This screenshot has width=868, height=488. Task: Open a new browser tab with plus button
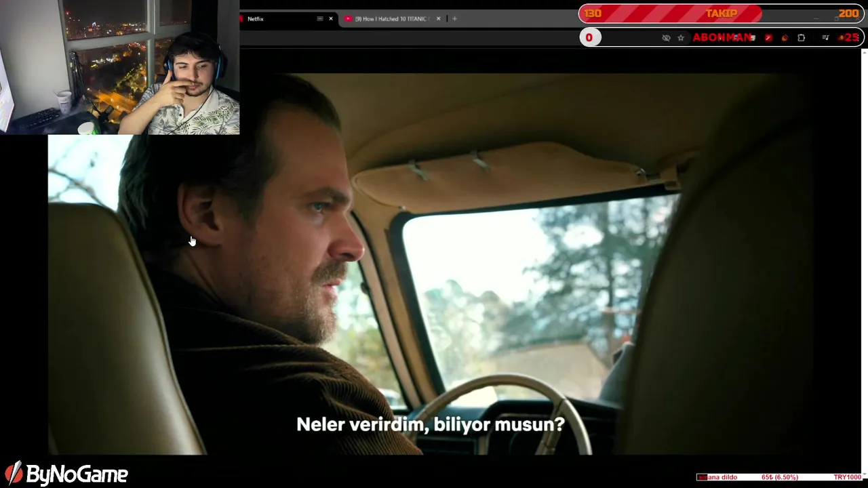click(454, 19)
